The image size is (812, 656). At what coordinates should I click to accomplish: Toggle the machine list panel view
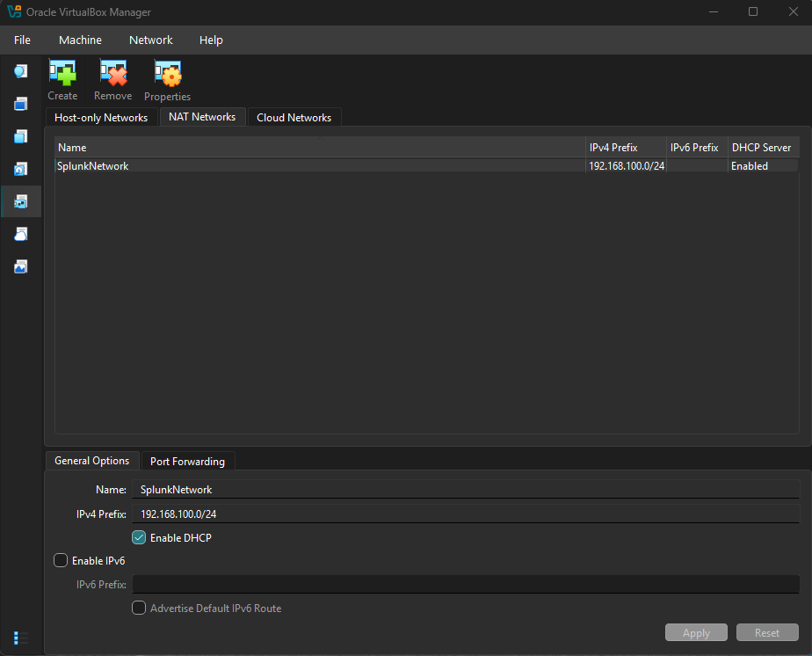[20, 638]
